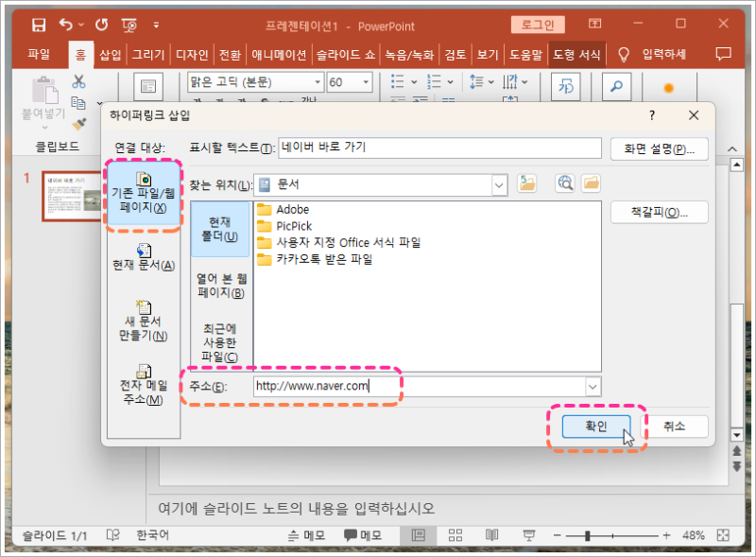This screenshot has width=756, height=557.
Task: Click the 로그인 button
Action: (x=538, y=25)
